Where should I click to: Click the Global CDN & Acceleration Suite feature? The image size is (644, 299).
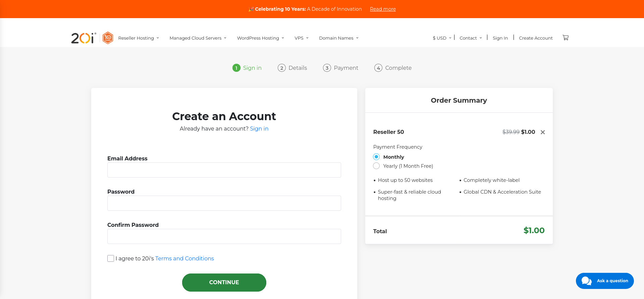pyautogui.click(x=502, y=192)
